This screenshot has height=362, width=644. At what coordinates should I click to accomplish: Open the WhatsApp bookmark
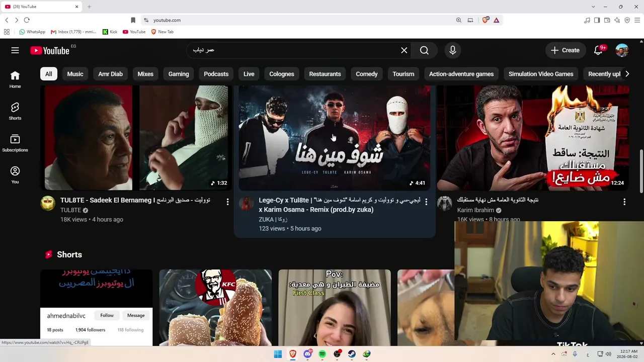point(32,32)
